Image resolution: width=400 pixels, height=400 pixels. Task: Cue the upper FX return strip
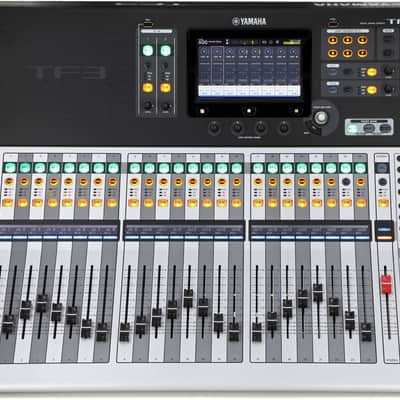click(348, 72)
